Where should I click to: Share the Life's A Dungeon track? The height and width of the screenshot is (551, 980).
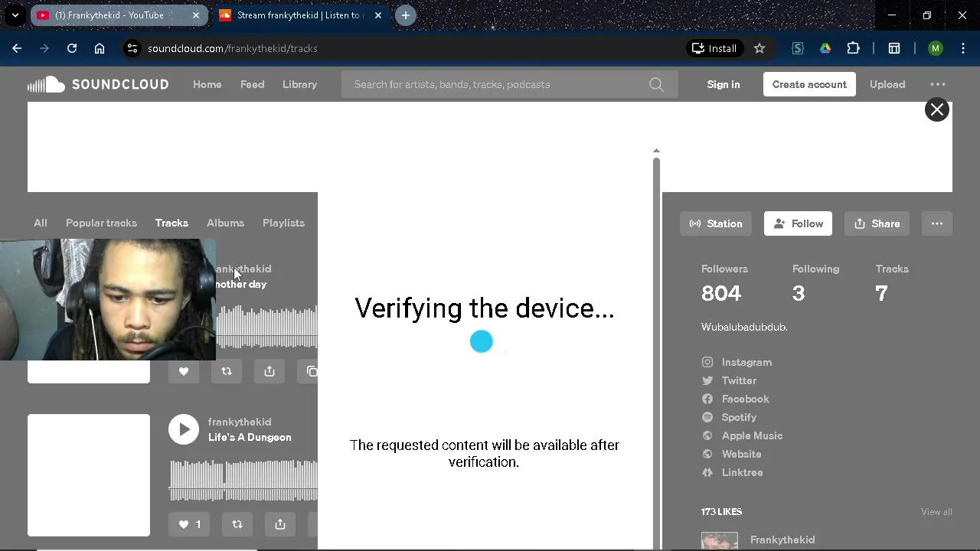click(280, 524)
